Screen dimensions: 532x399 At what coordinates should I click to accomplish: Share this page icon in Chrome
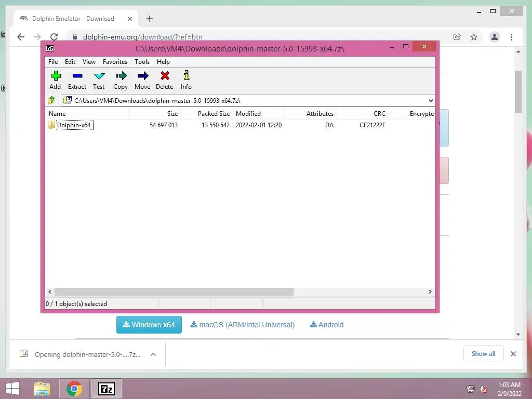coord(457,37)
